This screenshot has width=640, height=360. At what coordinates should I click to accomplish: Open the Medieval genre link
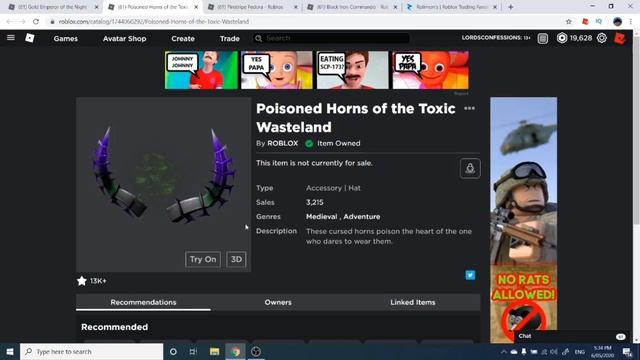pyautogui.click(x=322, y=217)
